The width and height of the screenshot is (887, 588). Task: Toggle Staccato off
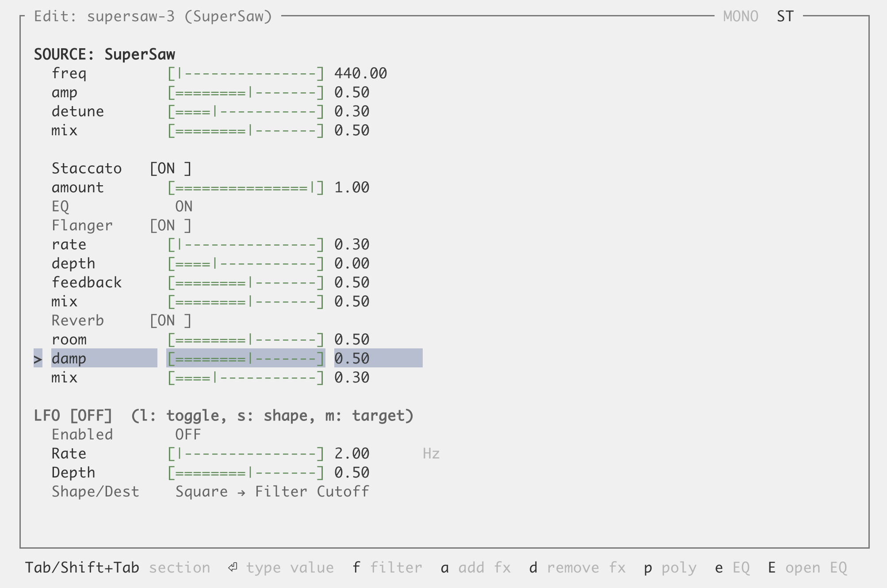(x=170, y=168)
